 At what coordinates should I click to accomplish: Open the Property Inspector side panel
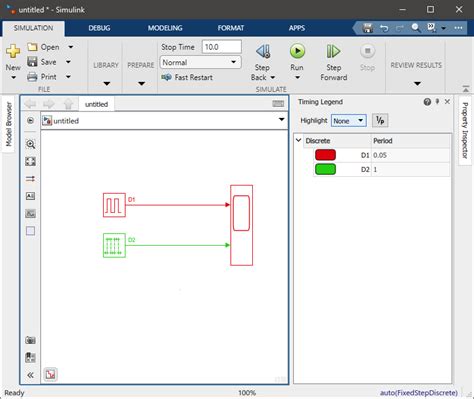(465, 130)
